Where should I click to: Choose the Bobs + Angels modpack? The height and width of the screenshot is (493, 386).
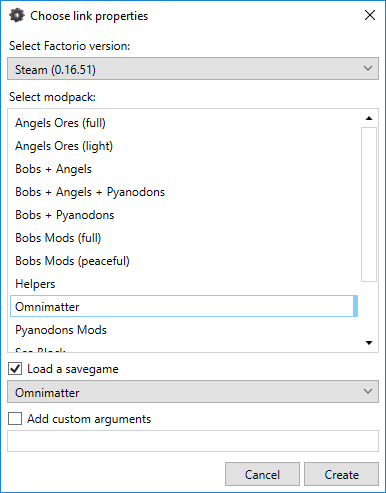184,169
